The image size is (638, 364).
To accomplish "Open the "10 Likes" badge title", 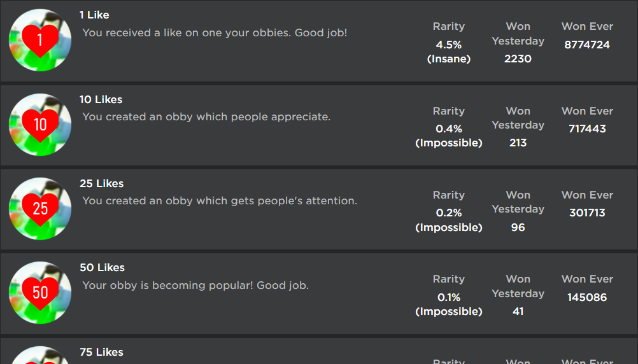I will (x=101, y=99).
